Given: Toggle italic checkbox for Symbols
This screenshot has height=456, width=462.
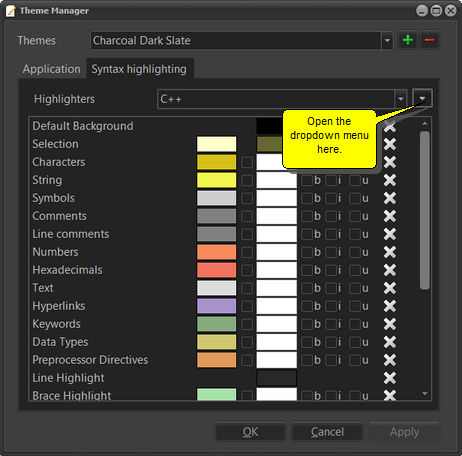Looking at the screenshot, I should 331,199.
